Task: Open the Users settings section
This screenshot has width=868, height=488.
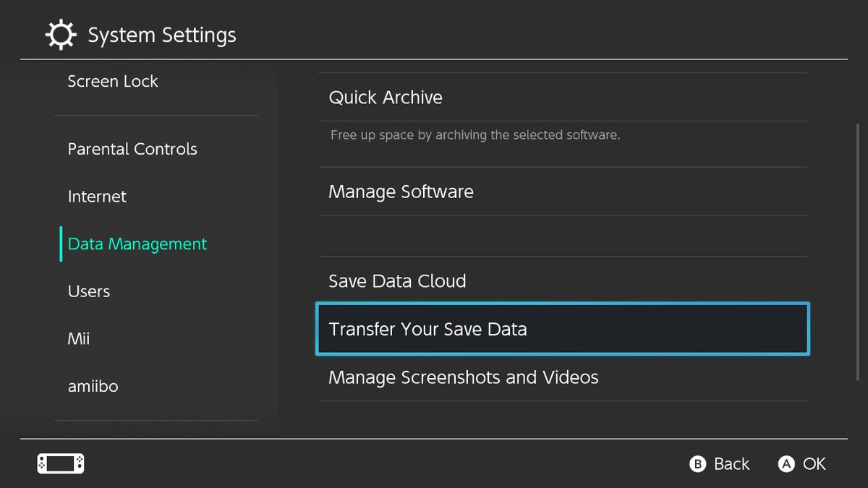Action: 88,291
